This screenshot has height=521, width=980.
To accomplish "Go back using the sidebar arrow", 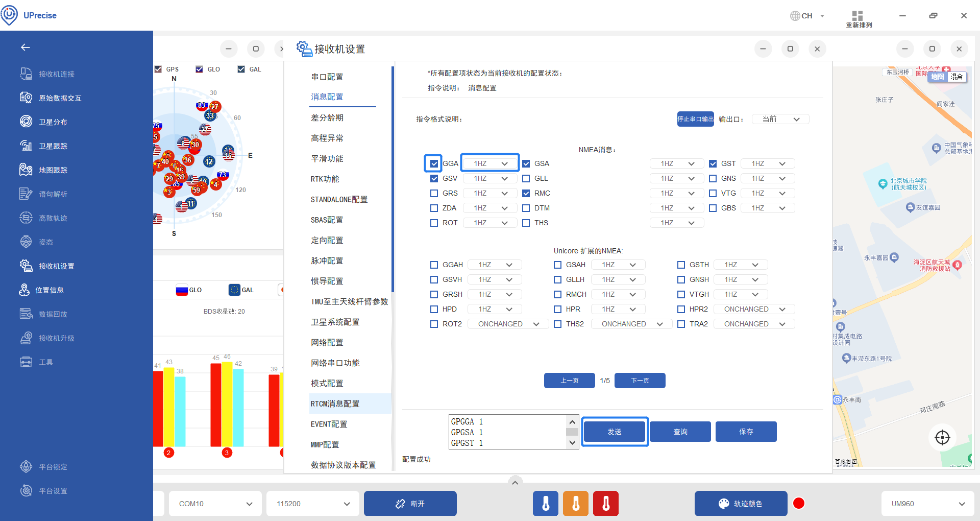I will point(26,48).
